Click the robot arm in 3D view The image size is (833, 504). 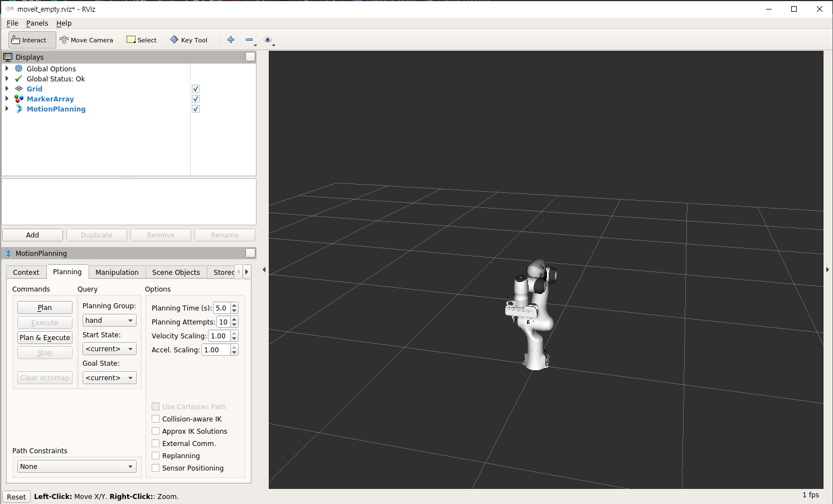[532, 315]
